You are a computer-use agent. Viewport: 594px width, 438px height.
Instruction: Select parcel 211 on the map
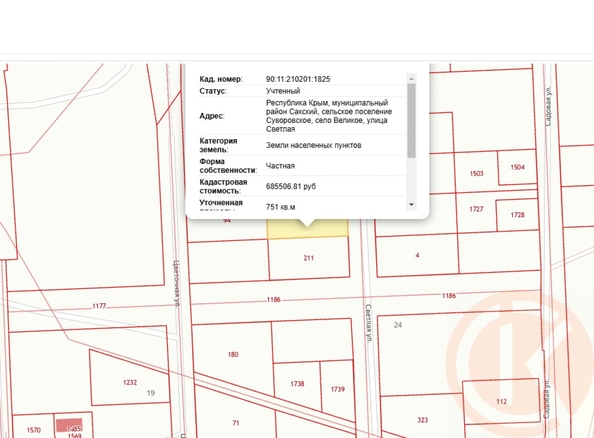click(309, 258)
